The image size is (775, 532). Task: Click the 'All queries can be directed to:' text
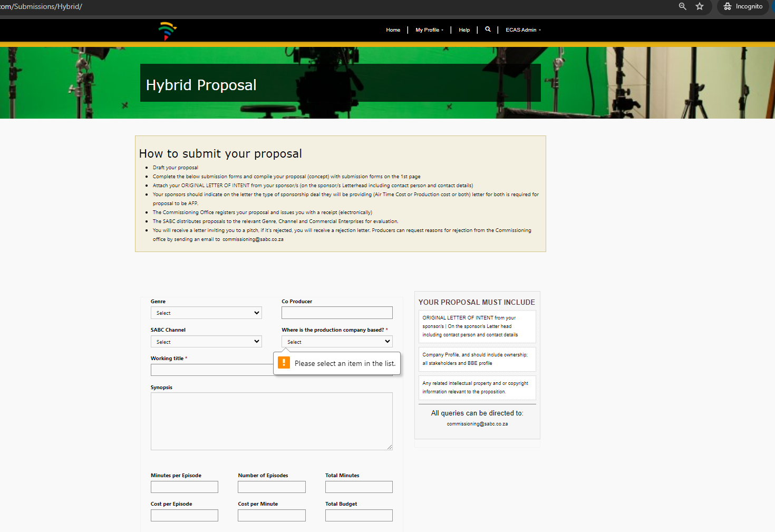[477, 413]
